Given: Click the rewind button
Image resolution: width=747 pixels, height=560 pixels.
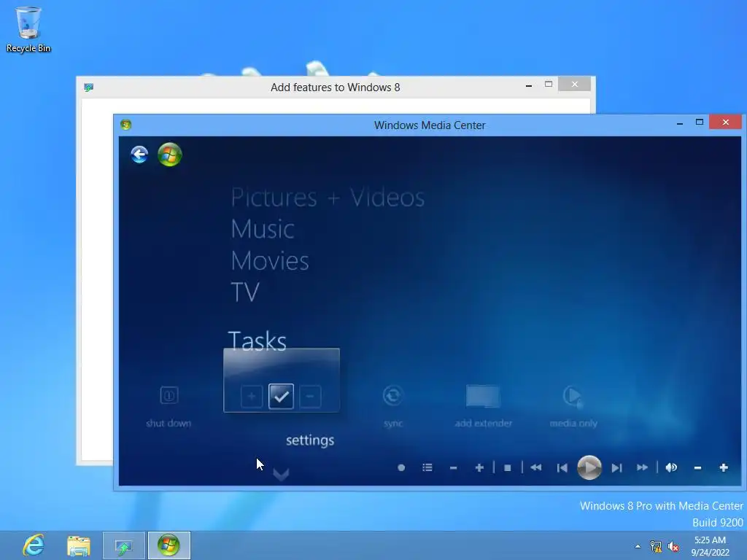Looking at the screenshot, I should coord(535,467).
